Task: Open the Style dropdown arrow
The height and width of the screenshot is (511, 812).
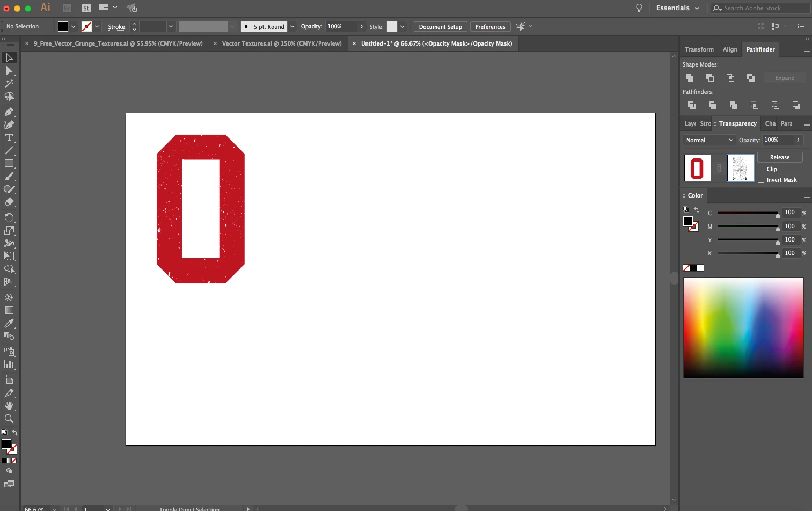Action: pos(402,26)
